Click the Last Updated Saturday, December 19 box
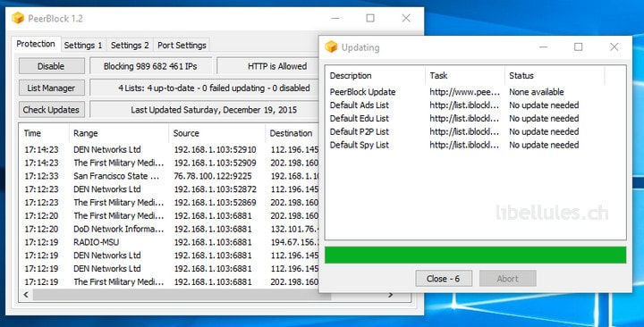The image size is (644, 327). pos(205,110)
